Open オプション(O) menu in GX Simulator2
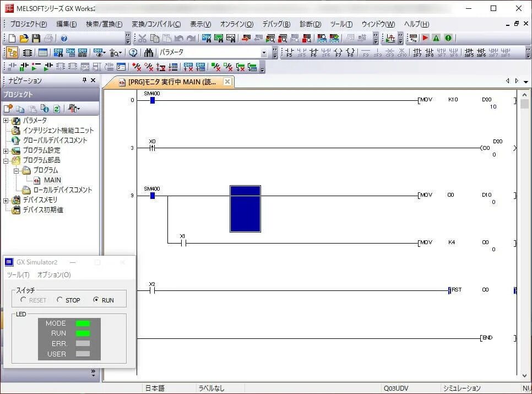532x394 pixels. click(x=54, y=274)
